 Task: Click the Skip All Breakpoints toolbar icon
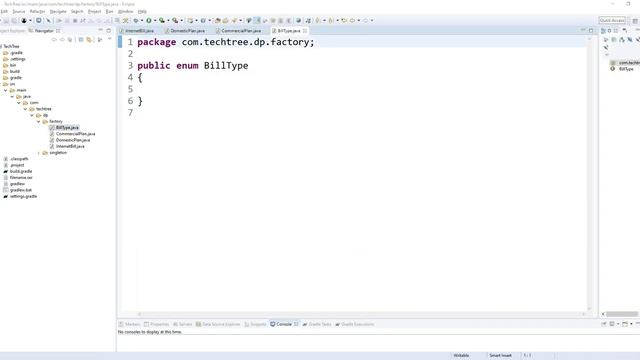[49, 20]
